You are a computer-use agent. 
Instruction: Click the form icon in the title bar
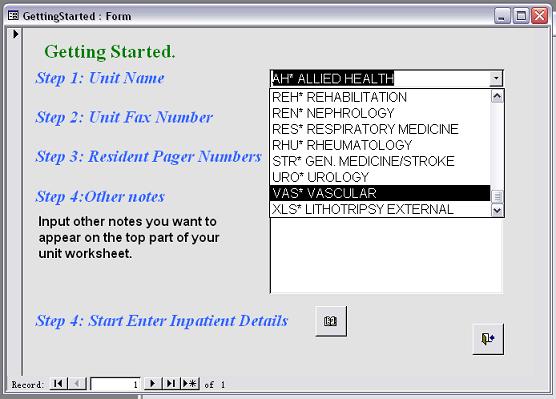[13, 16]
